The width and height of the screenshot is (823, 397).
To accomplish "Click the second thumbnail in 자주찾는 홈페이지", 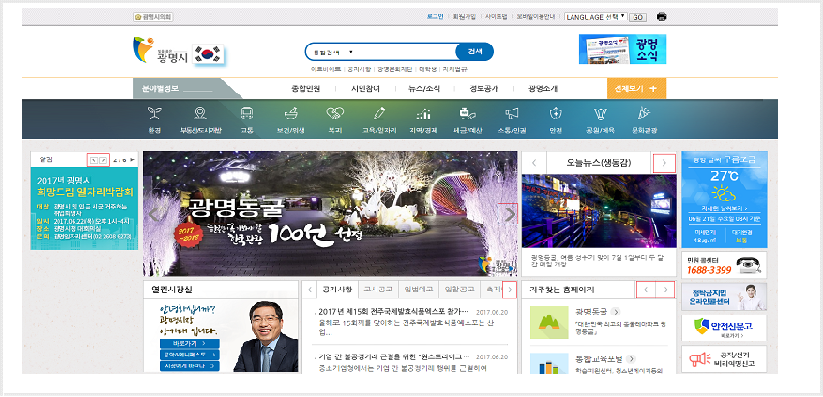I will 549,363.
